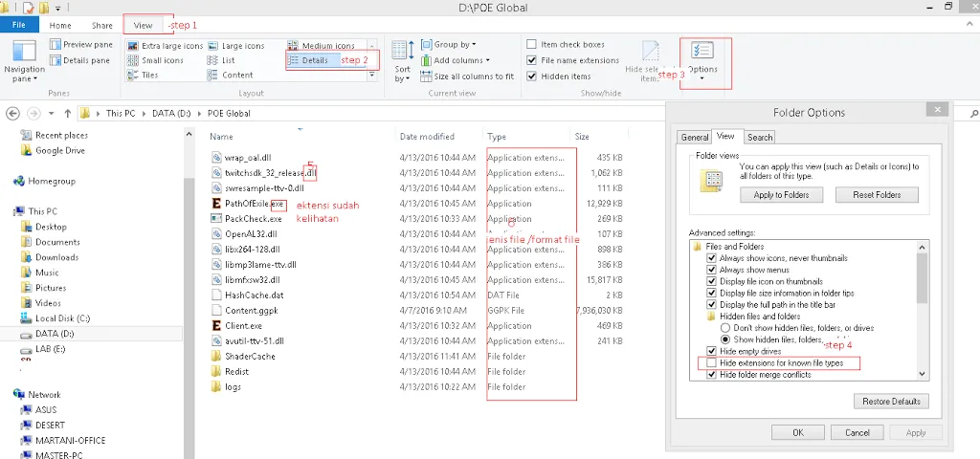980x459 pixels.
Task: Open the Navigation pane menu
Action: point(24,62)
